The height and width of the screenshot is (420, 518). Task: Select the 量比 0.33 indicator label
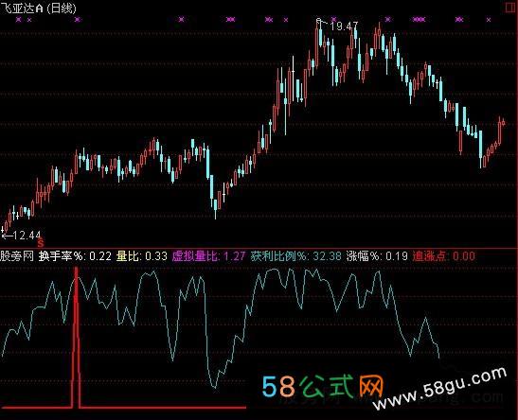coord(142,256)
